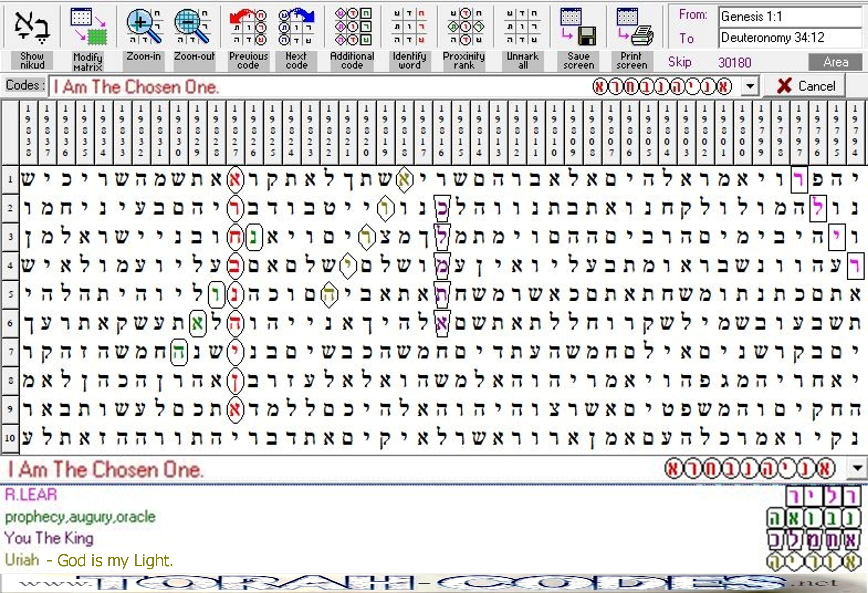Click red circled aleph in row 9
This screenshot has width=868, height=593.
[235, 410]
